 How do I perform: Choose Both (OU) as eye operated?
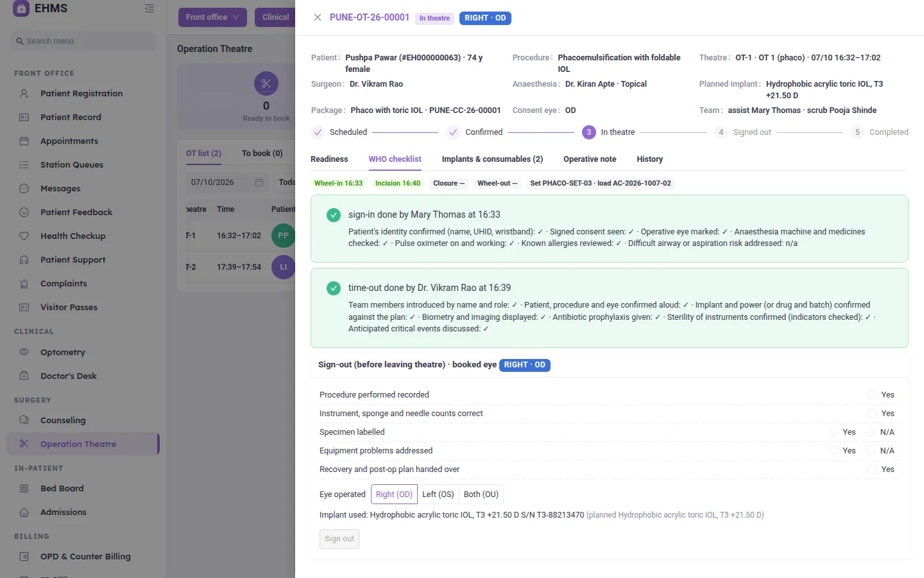click(481, 495)
